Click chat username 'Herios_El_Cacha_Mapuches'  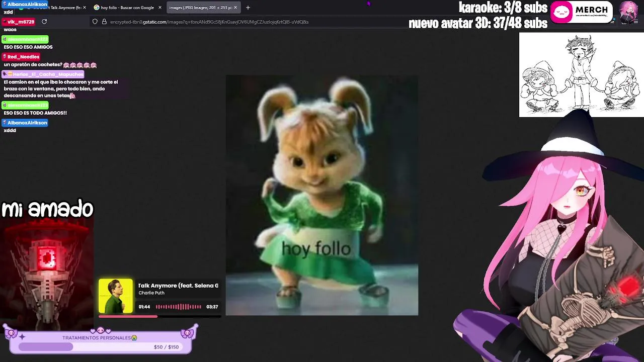pyautogui.click(x=43, y=74)
